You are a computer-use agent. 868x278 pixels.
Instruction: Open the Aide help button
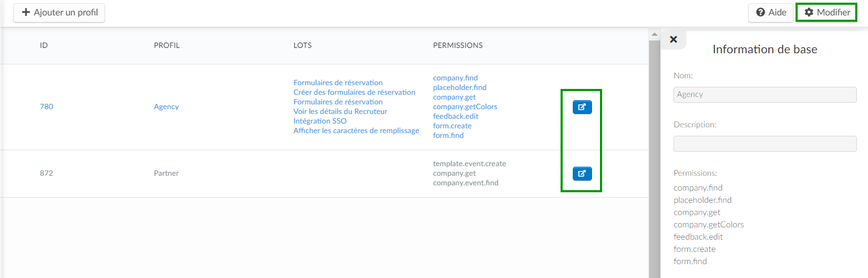pos(770,12)
